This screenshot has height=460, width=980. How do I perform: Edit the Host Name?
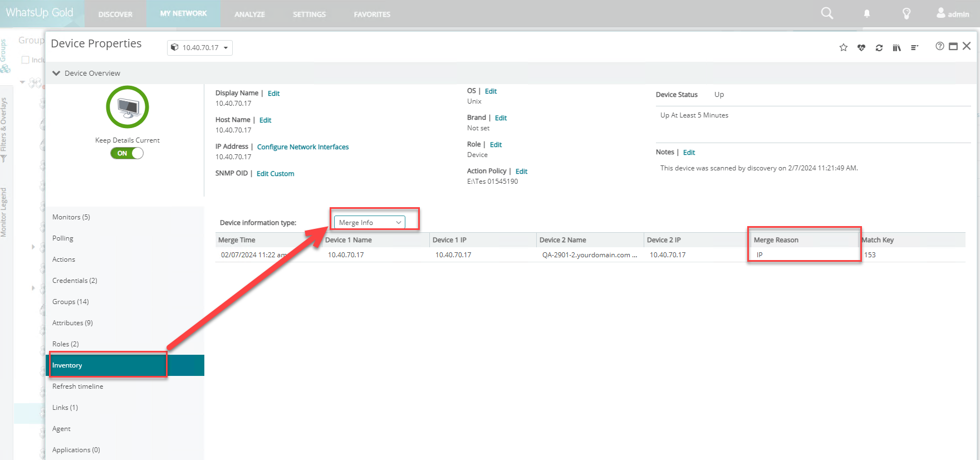(266, 120)
